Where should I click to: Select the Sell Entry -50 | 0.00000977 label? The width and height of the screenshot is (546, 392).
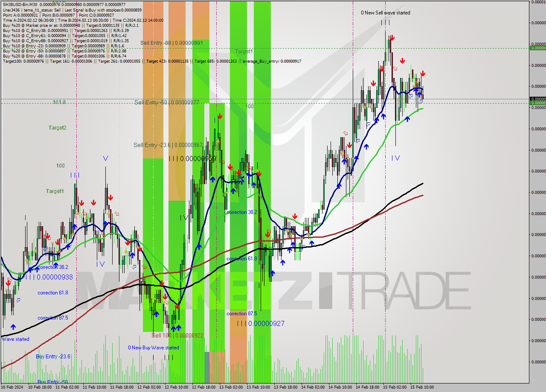(167, 102)
